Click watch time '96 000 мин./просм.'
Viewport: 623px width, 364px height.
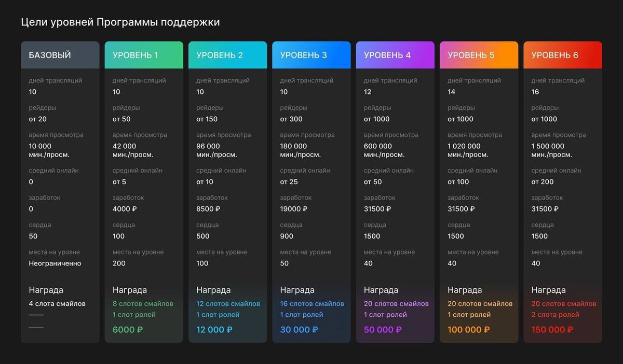click(x=217, y=150)
